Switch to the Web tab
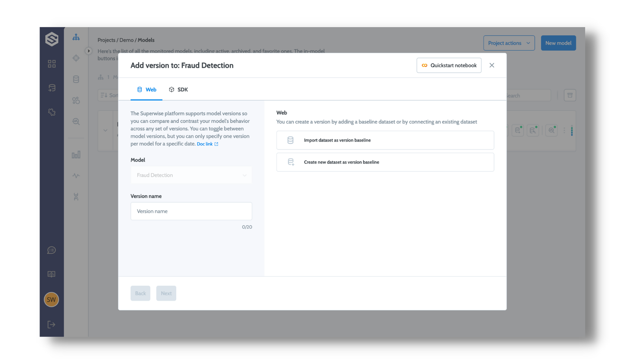 146,89
